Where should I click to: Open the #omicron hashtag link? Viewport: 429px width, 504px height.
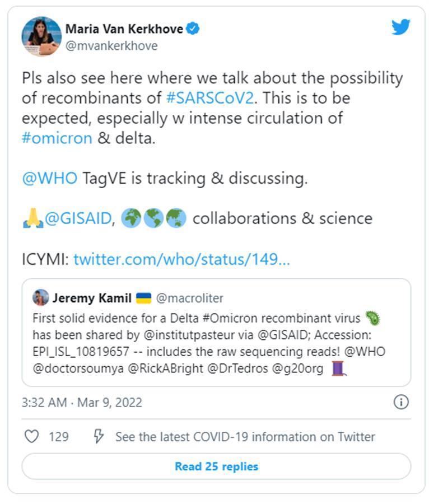57,138
